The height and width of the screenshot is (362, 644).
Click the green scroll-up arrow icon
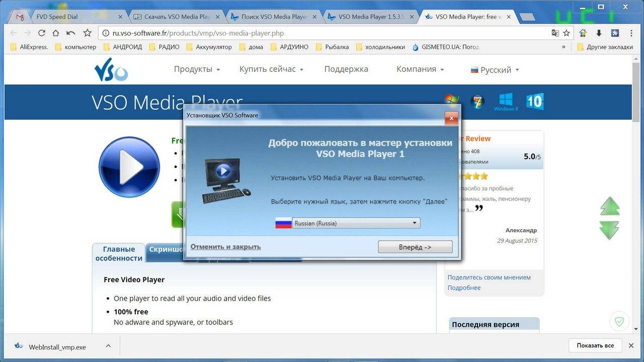tap(609, 206)
